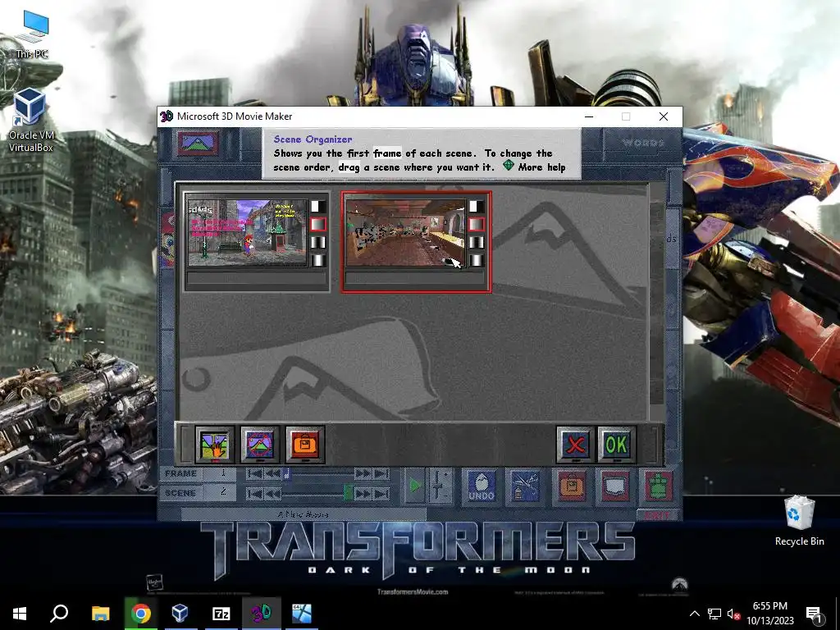Image resolution: width=840 pixels, height=630 pixels.
Task: Open the network tray icon
Action: pos(714,614)
